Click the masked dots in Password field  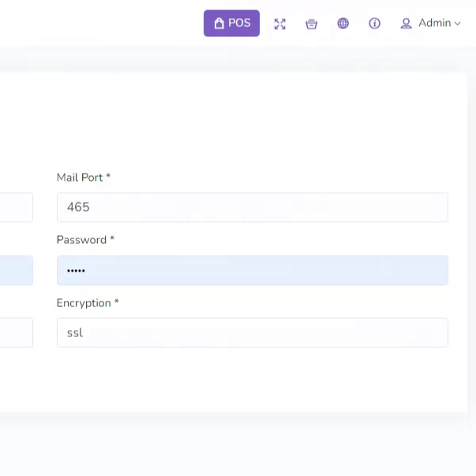76,271
